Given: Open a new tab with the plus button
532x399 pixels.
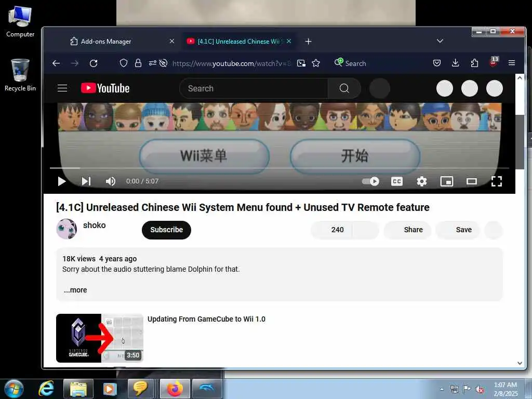Looking at the screenshot, I should [x=308, y=42].
